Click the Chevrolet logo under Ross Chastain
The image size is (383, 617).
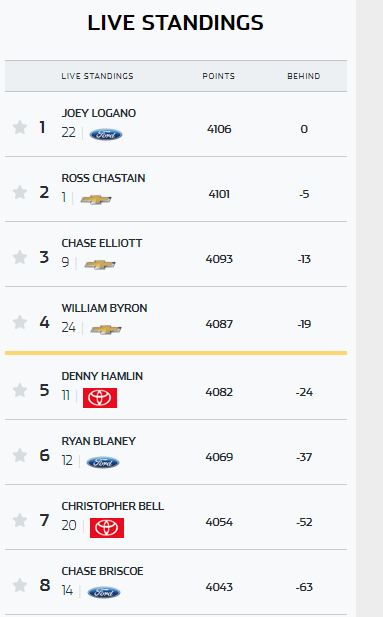point(96,200)
